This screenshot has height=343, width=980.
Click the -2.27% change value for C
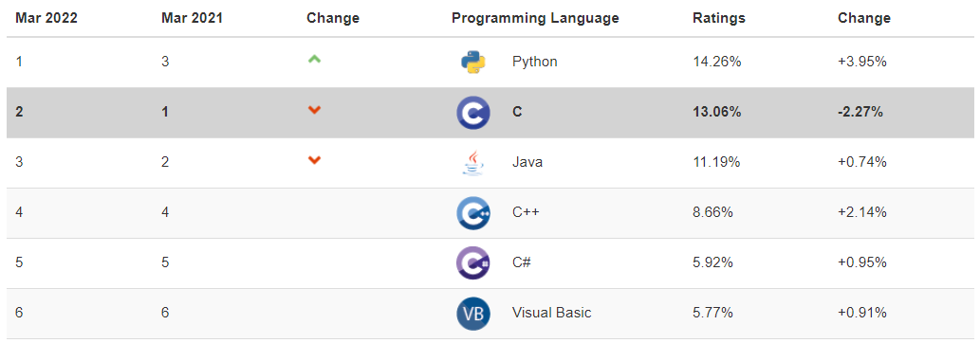(860, 113)
